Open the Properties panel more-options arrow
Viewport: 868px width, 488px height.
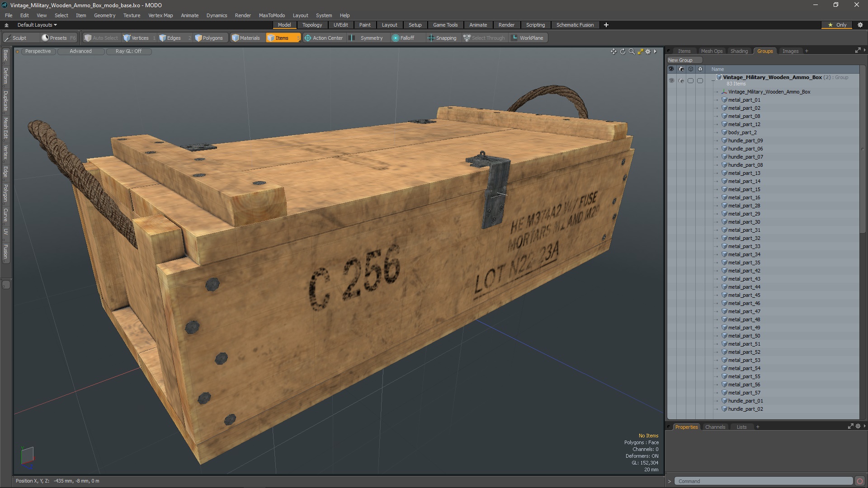864,426
